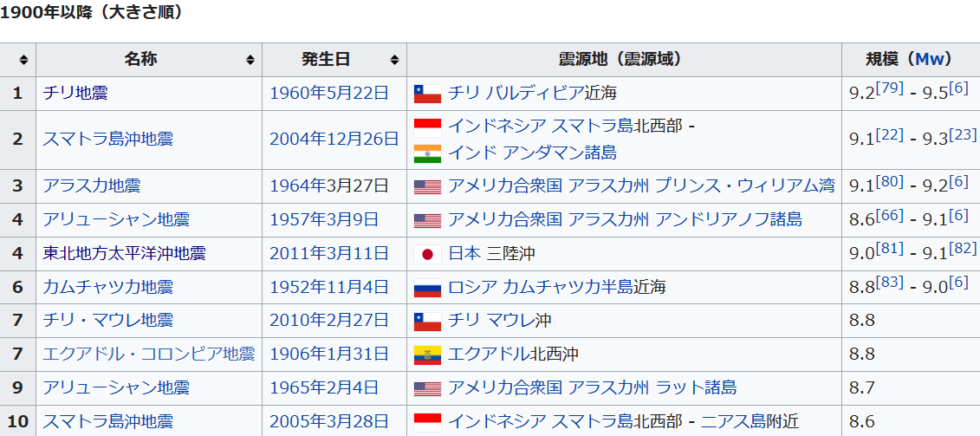This screenshot has width=980, height=436.
Task: Click date 1906年1月31日
Action: [328, 355]
